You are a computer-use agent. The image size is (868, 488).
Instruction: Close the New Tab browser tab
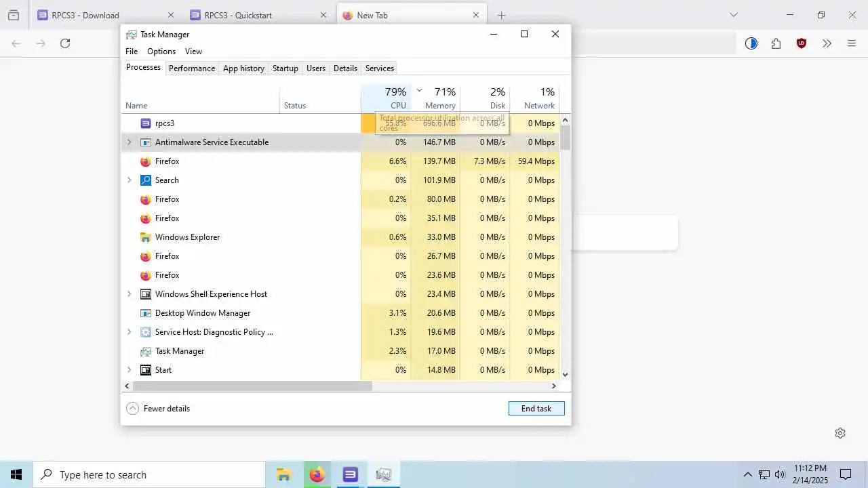coord(476,15)
